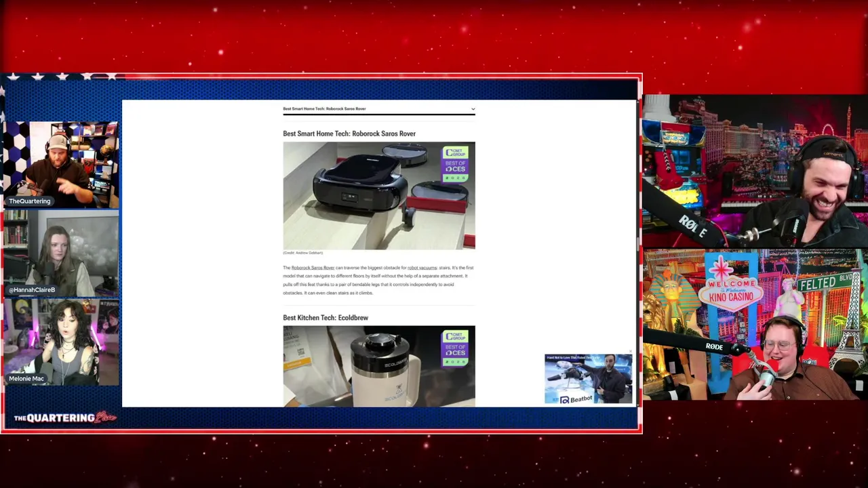The image size is (868, 488).
Task: Click the Roborock Saros Rover stair-climbing photo
Action: [x=379, y=195]
